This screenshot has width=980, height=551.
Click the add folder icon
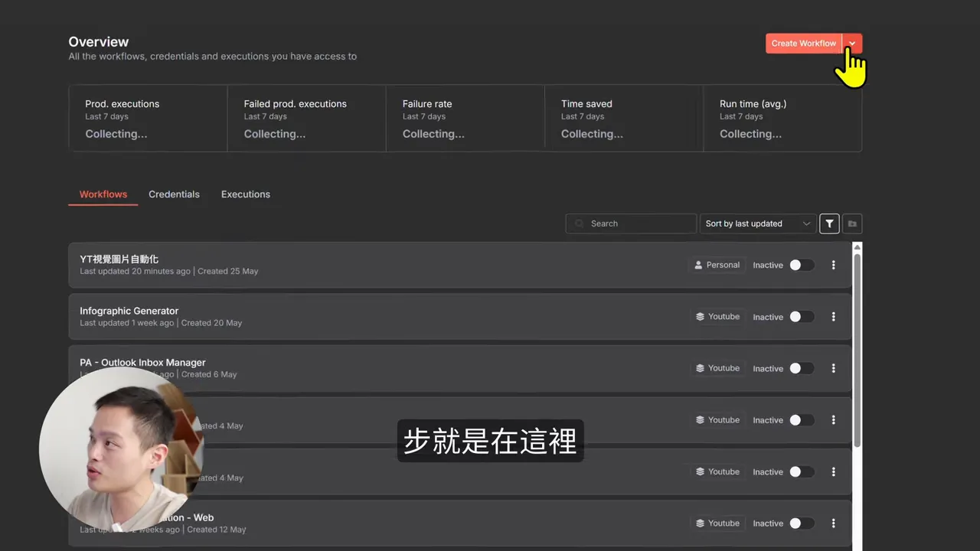pyautogui.click(x=852, y=223)
